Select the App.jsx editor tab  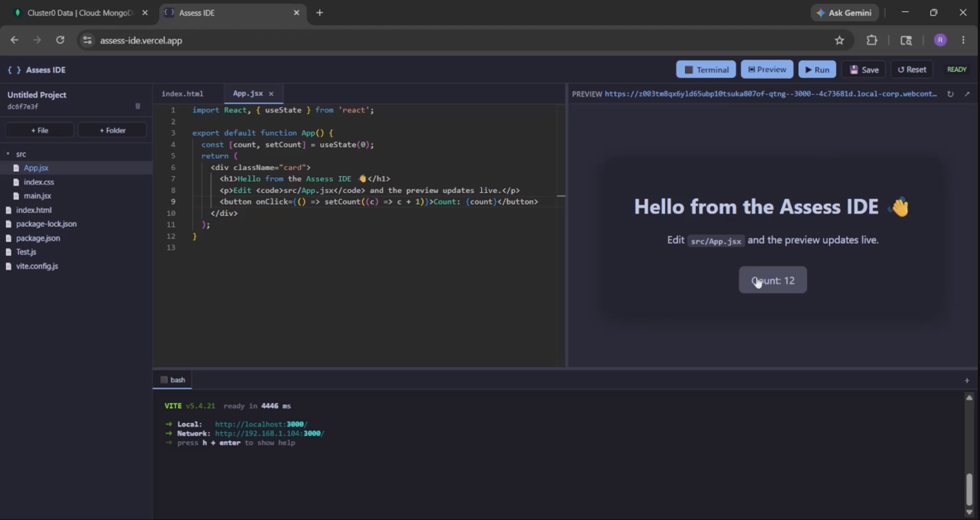point(248,93)
